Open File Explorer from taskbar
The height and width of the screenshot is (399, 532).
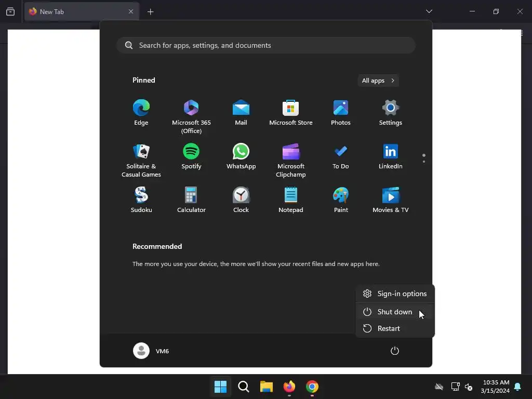point(267,387)
